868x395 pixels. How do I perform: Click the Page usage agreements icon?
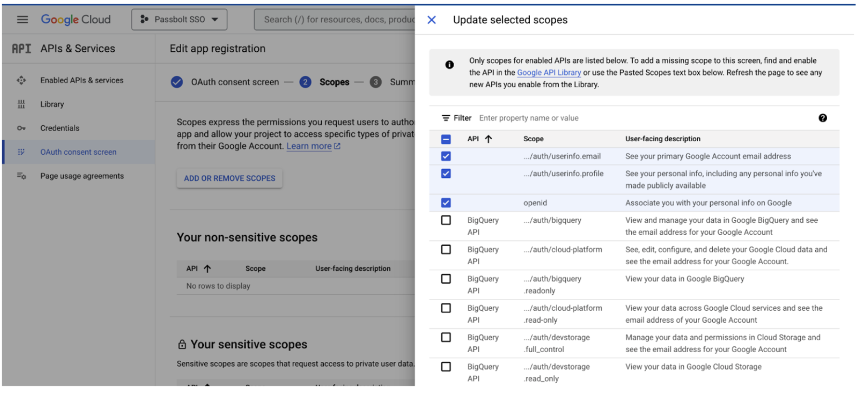[x=21, y=176]
